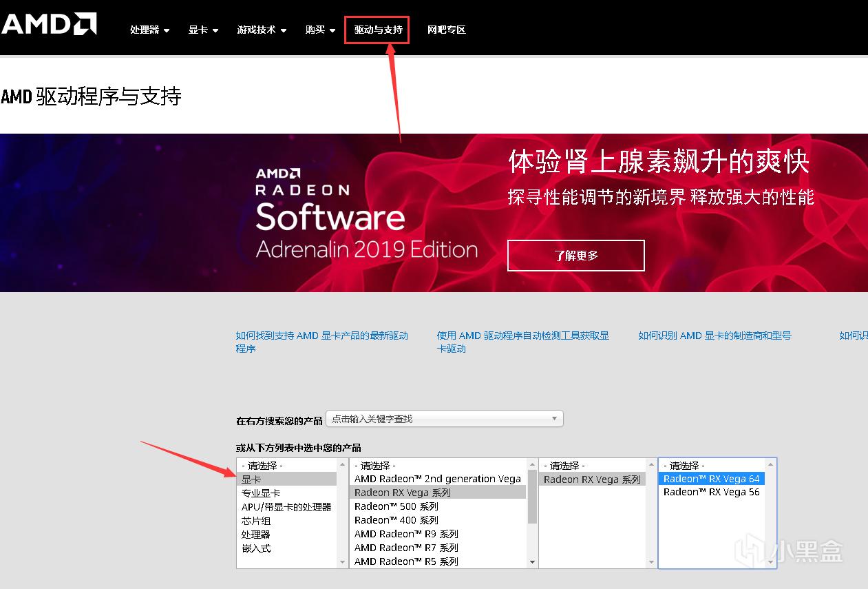Open the 游戏技术 dropdown in the top bar
Image resolution: width=868 pixels, height=589 pixels.
click(282, 30)
